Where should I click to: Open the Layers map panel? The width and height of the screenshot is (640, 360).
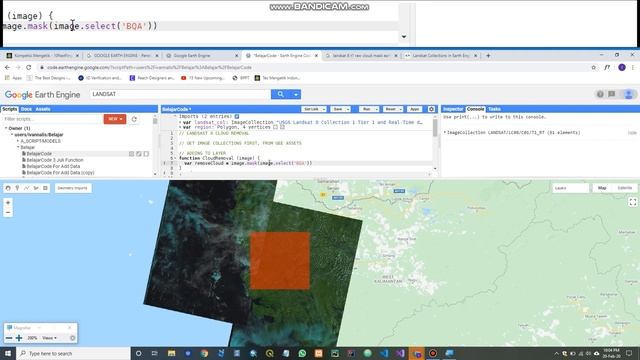pyautogui.click(x=570, y=188)
